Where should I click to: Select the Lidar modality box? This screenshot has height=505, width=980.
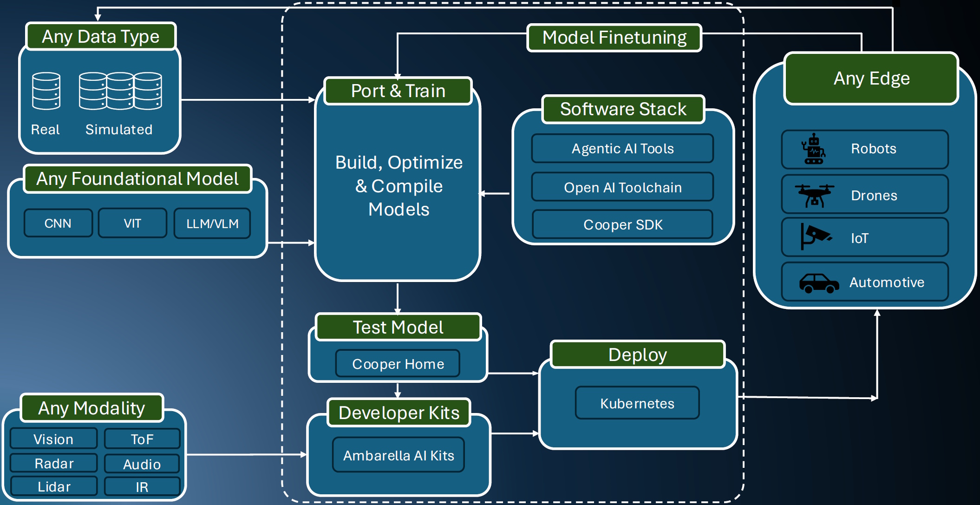(54, 486)
